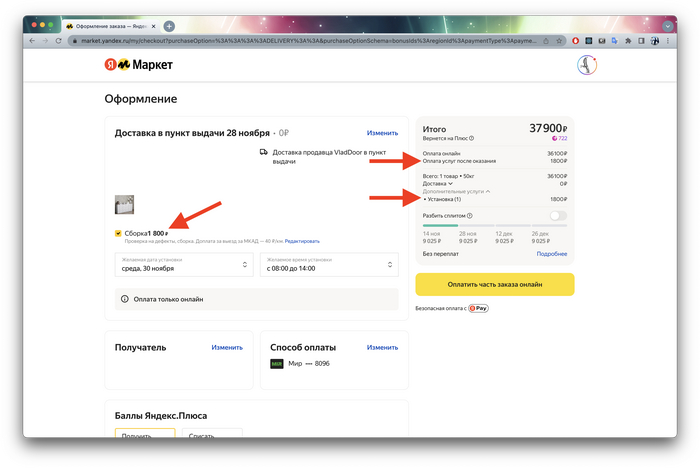Image resolution: width=700 pixels, height=468 pixels.
Task: Click the Подробнее link for split payment
Action: [551, 254]
